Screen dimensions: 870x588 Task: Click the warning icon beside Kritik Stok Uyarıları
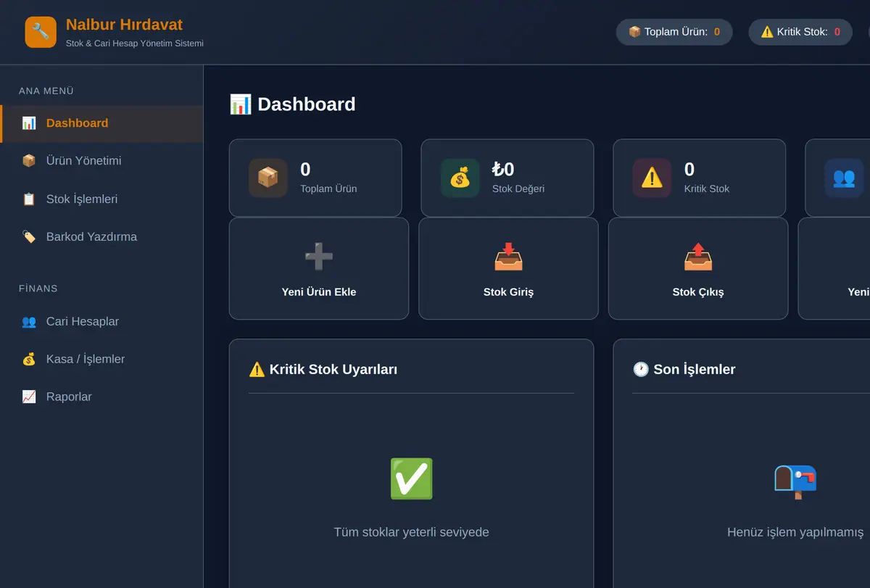point(257,369)
